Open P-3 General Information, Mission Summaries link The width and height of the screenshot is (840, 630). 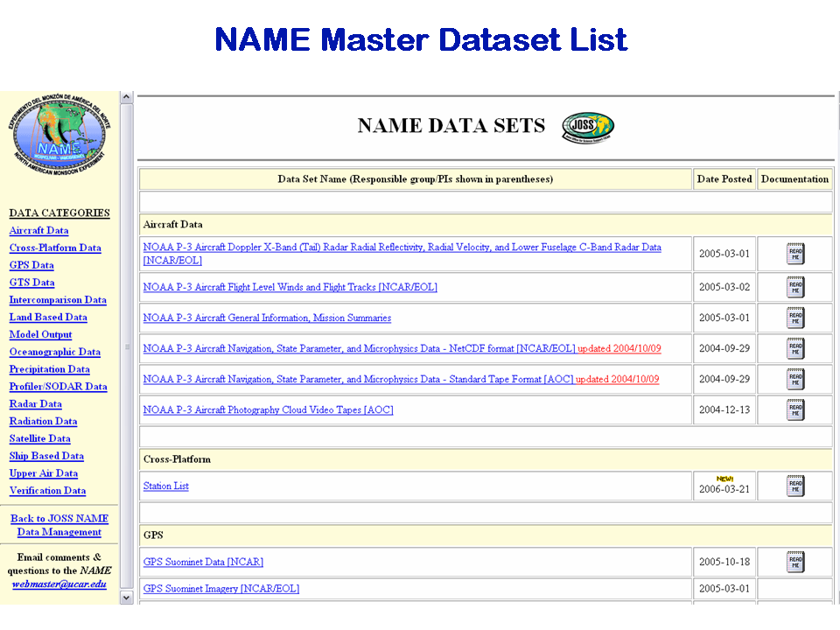click(267, 318)
